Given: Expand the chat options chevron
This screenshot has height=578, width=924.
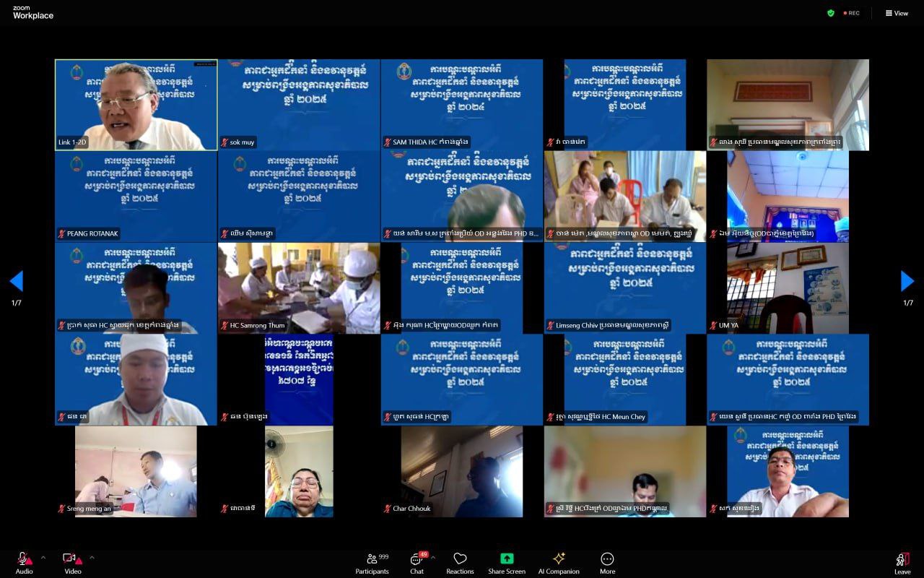Looking at the screenshot, I should [x=433, y=557].
